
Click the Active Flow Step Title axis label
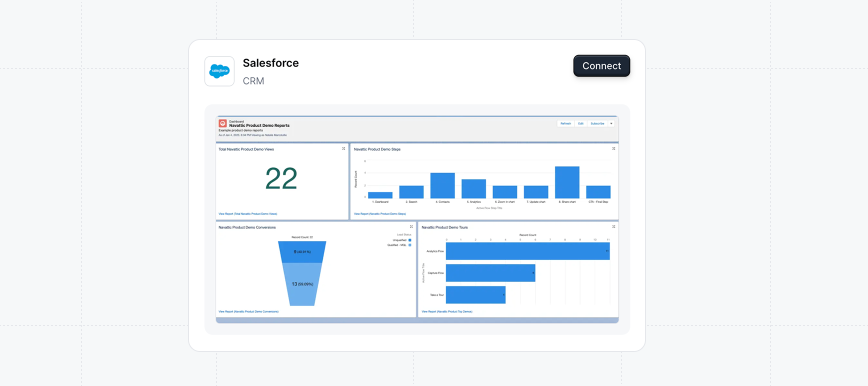click(x=489, y=208)
